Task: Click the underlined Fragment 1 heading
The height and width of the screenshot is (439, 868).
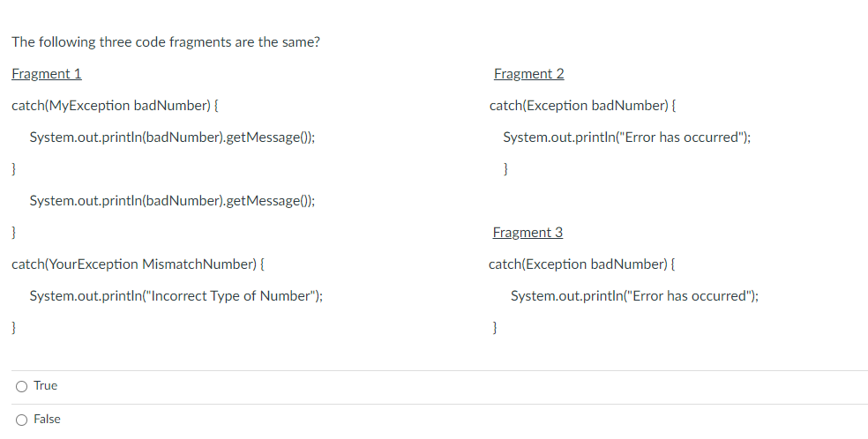Action: point(47,74)
